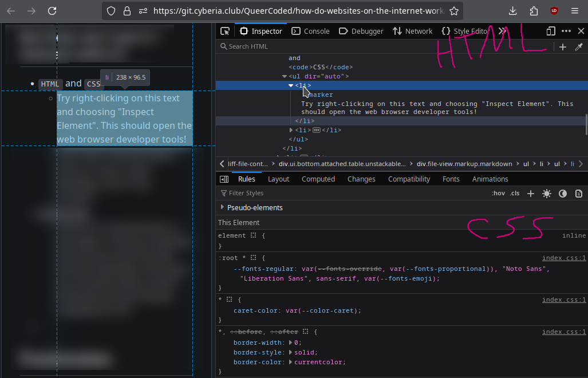Select the div.ui.bottom.attached.table breadcrumb

tap(342, 164)
